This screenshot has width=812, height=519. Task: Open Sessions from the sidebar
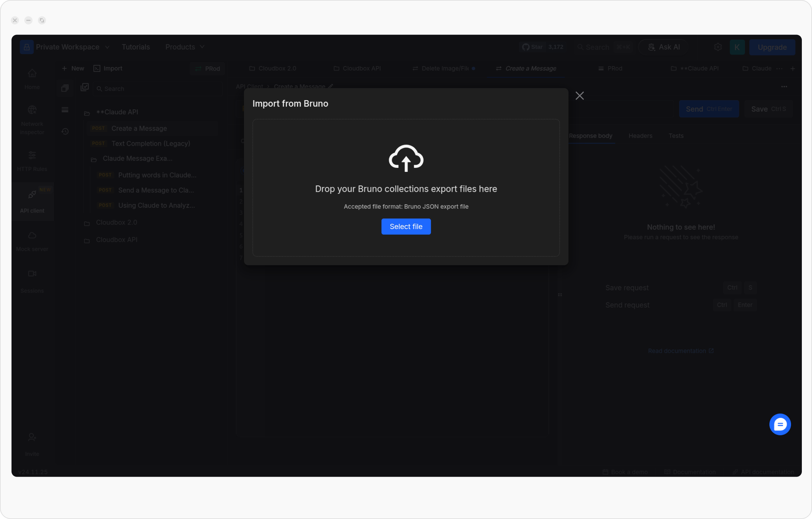click(32, 280)
